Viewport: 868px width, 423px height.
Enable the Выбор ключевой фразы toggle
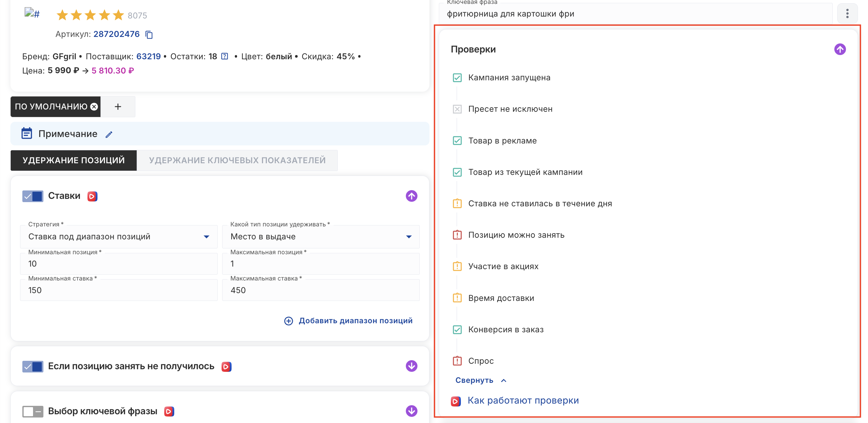pos(33,411)
